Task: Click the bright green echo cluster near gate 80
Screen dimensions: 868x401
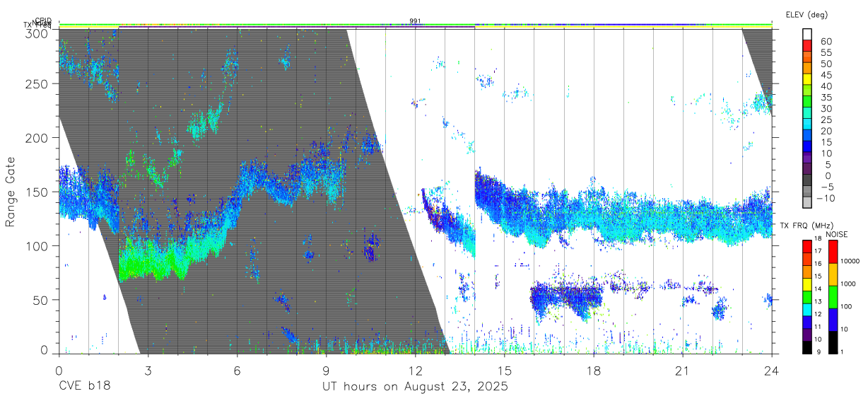Action: pyautogui.click(x=152, y=262)
